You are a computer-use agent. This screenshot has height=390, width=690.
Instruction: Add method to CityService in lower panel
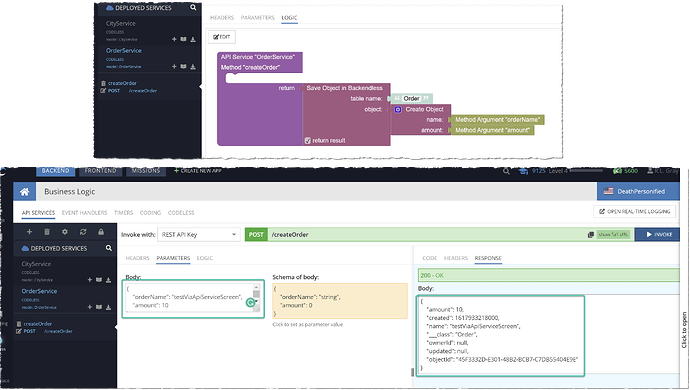coord(90,280)
